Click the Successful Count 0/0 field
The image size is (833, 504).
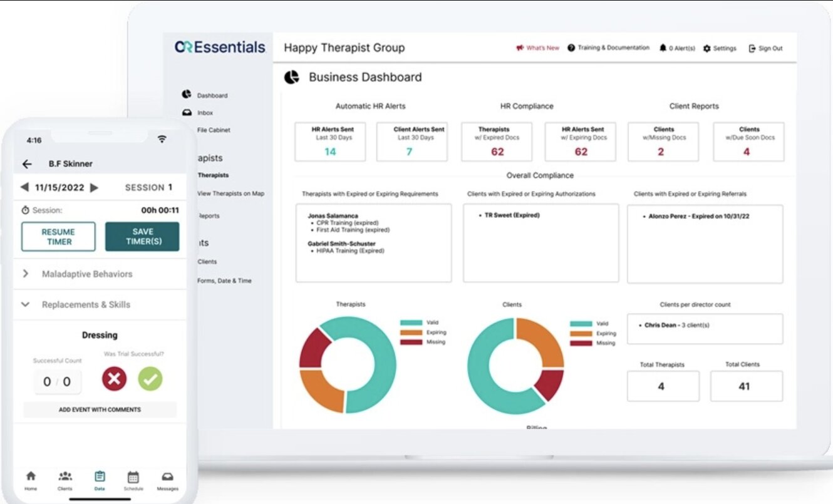coord(57,382)
